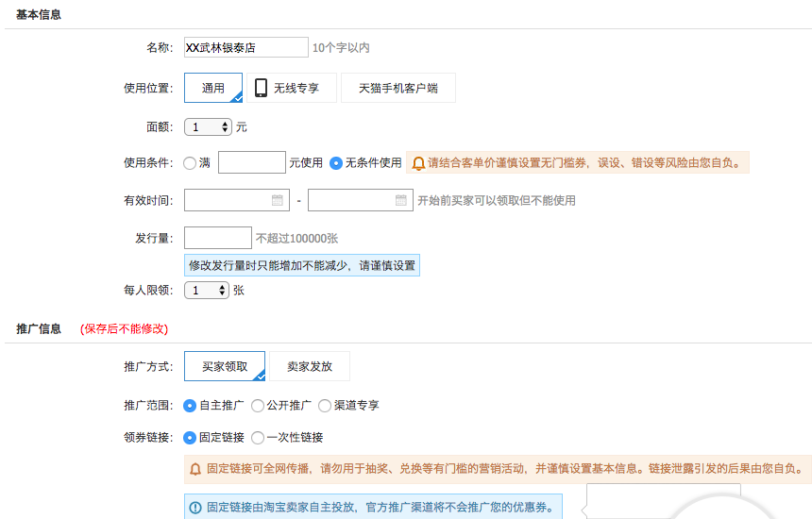Open the 面额 value dropdown
This screenshot has height=519, width=812.
[x=208, y=126]
